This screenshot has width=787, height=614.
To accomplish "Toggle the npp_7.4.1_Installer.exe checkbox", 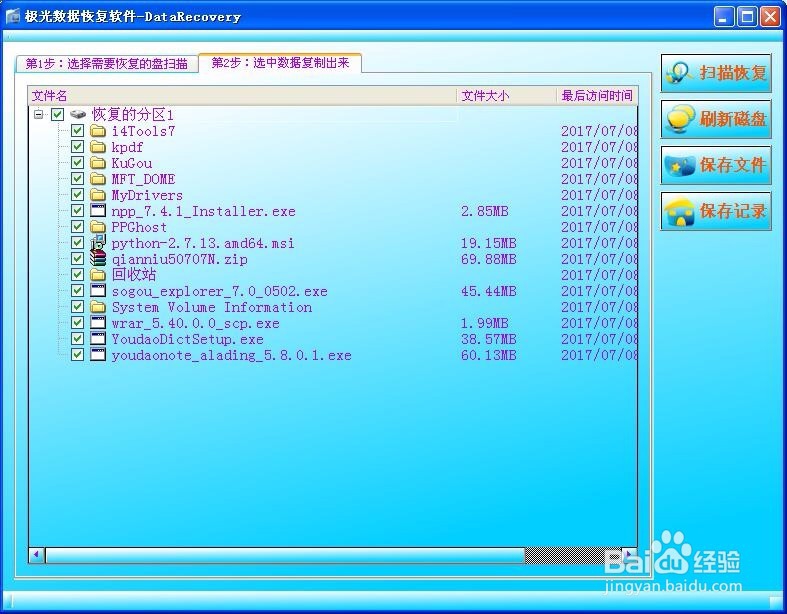I will (x=77, y=211).
